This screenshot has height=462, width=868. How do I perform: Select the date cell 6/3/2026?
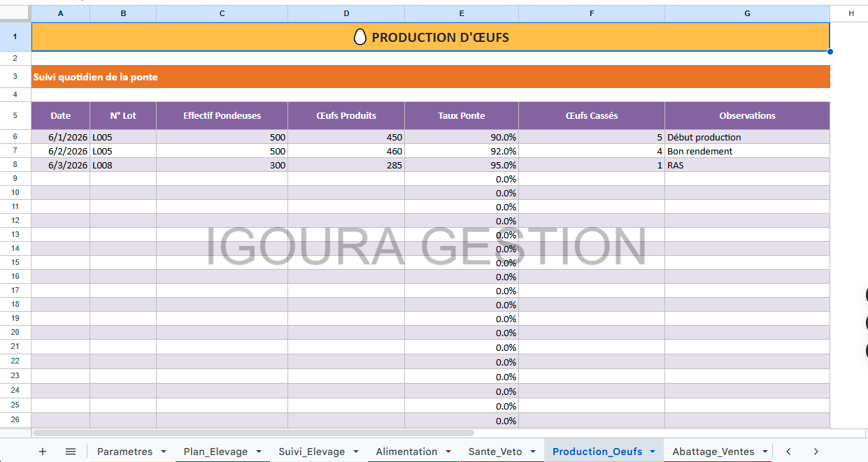click(x=61, y=165)
